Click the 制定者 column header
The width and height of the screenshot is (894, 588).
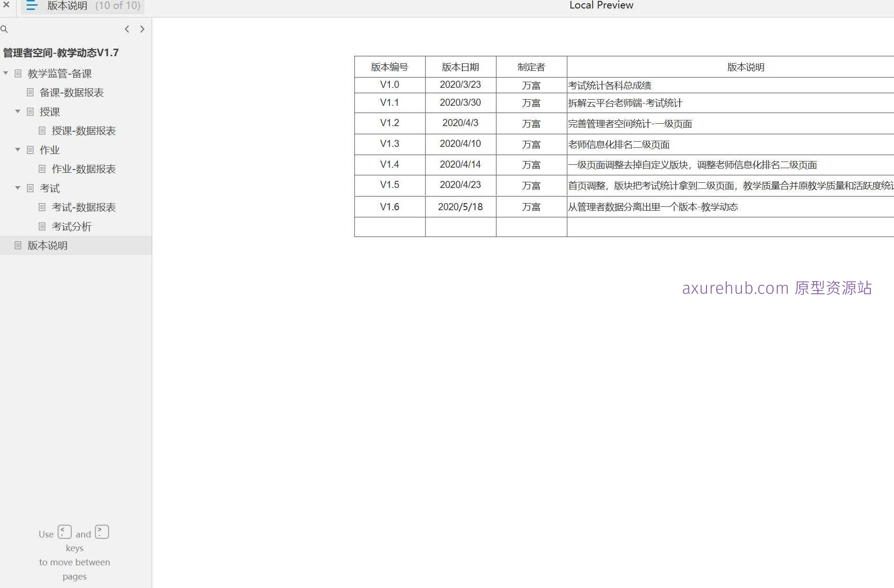coord(531,67)
